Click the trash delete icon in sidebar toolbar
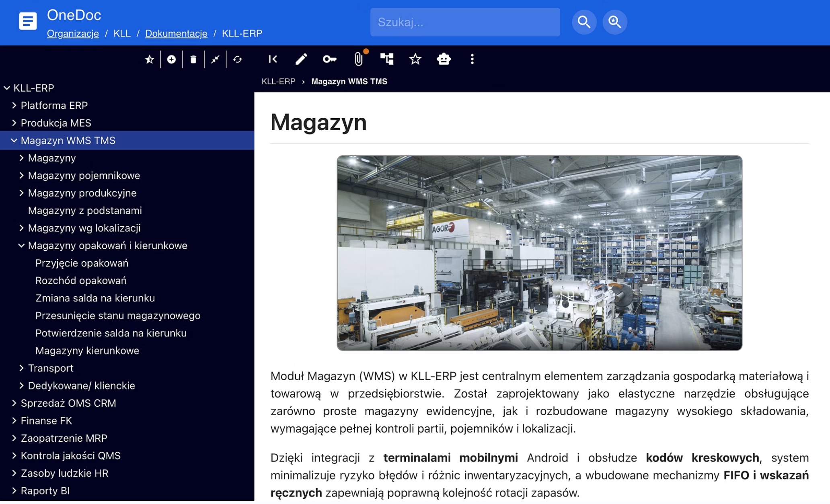 click(x=193, y=59)
